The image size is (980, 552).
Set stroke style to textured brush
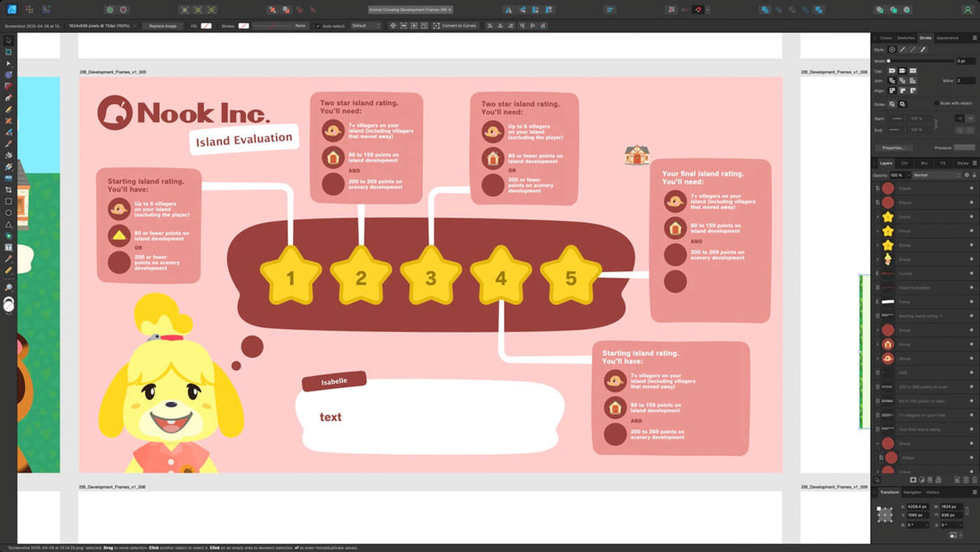click(923, 50)
